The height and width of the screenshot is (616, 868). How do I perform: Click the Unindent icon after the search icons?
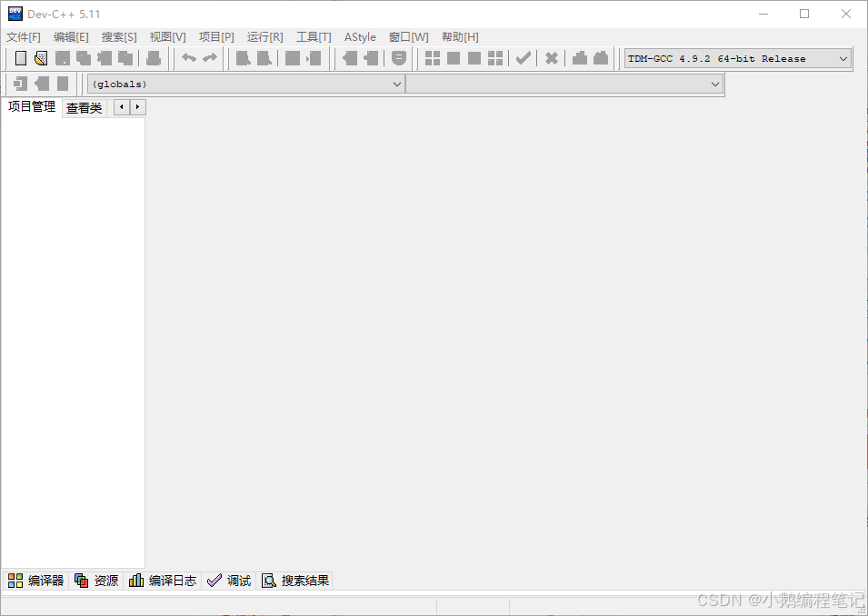pyautogui.click(x=349, y=58)
